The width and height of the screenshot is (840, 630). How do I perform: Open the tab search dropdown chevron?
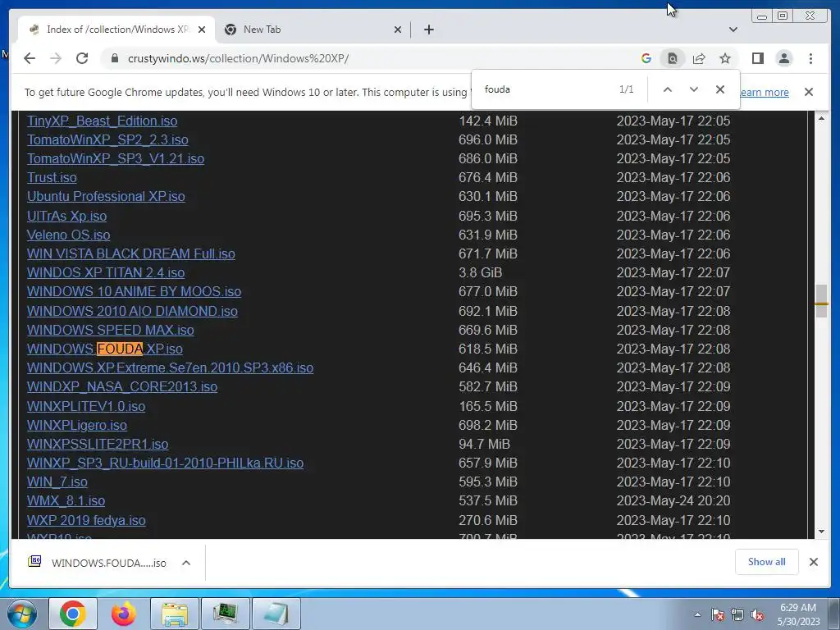pyautogui.click(x=733, y=30)
